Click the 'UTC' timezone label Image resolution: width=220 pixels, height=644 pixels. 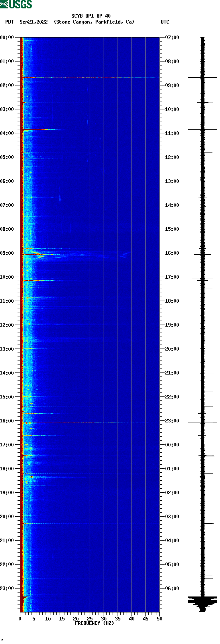point(165,22)
